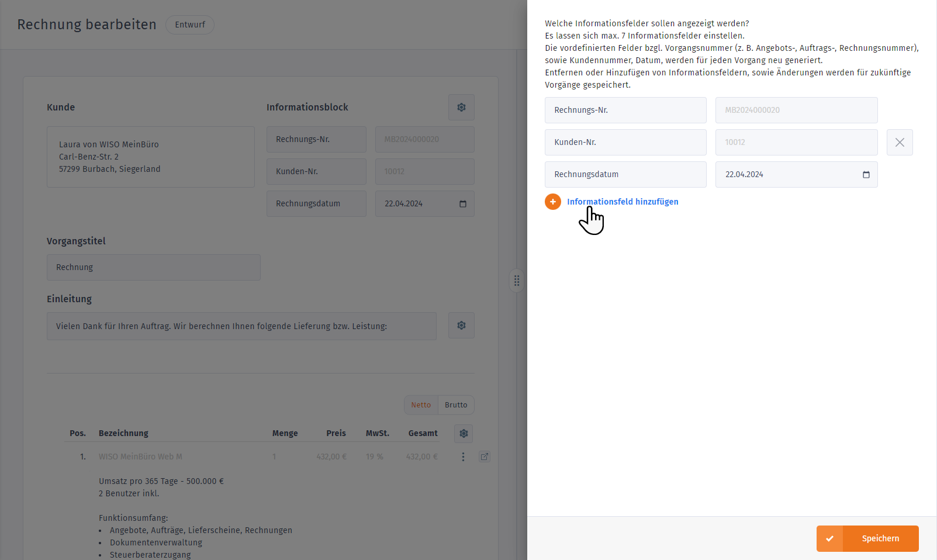
Task: Click the vertical drag handle beside invoice
Action: [x=517, y=281]
